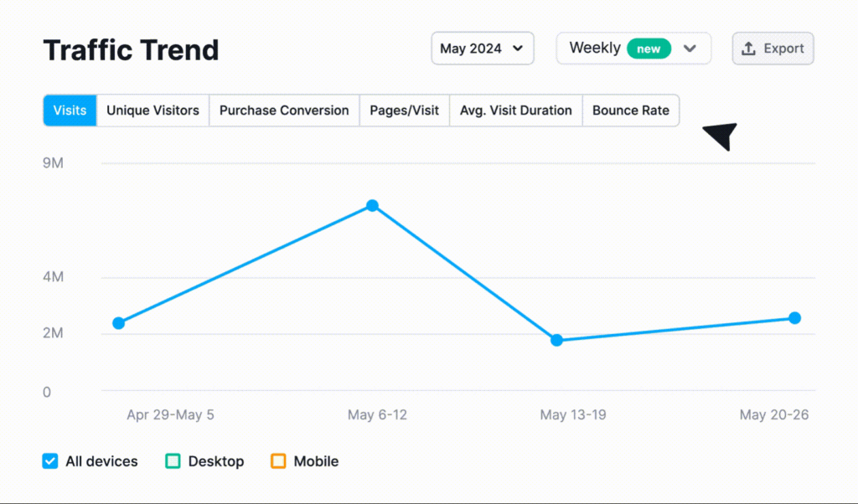Click the Traffic Trend heading
Image resolution: width=858 pixels, height=504 pixels.
131,50
